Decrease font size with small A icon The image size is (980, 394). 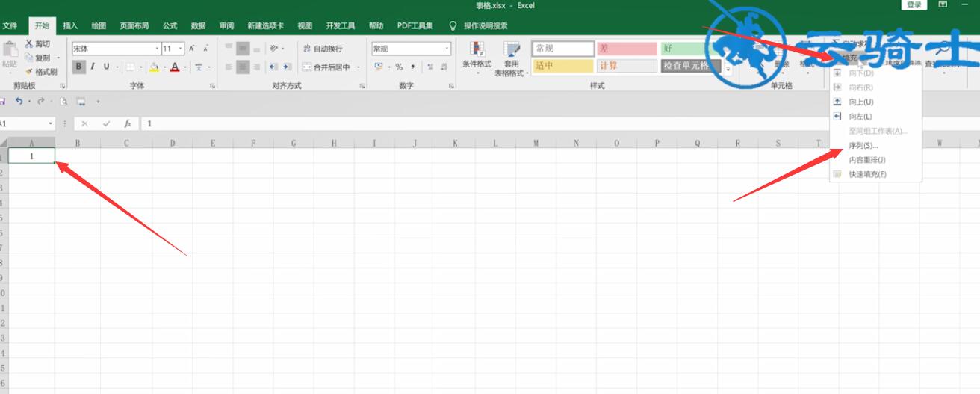[205, 49]
